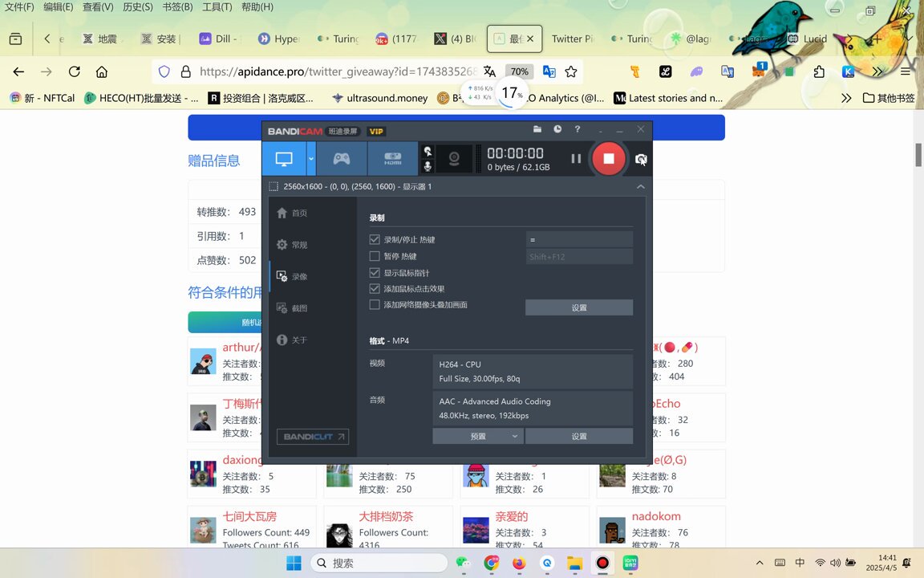924x578 pixels.
Task: Open the 历史(S) menu
Action: coord(138,7)
